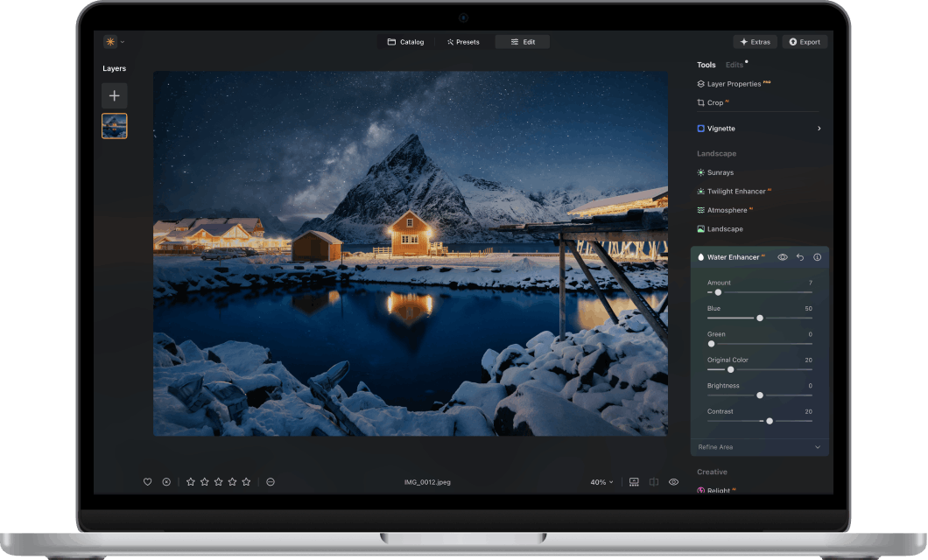Reset the Water Enhancer adjustments
The image size is (928, 560).
point(799,257)
